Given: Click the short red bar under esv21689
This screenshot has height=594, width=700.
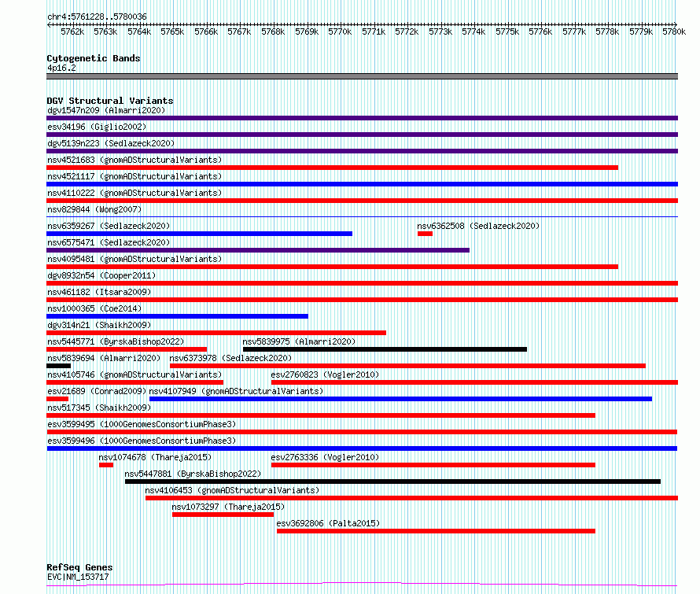Looking at the screenshot, I should tap(57, 399).
